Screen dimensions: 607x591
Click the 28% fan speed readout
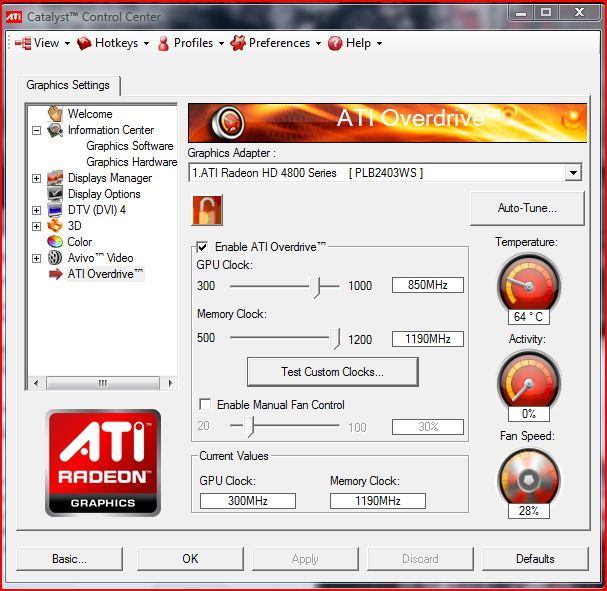point(529,511)
